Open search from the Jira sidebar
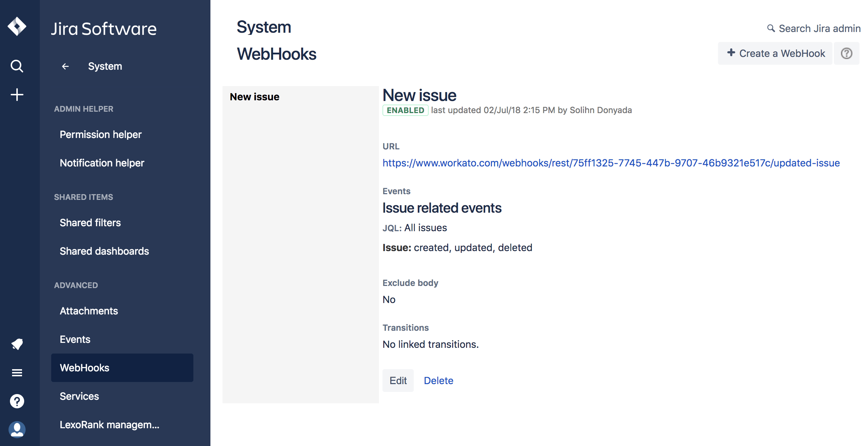This screenshot has width=868, height=446. 17,66
